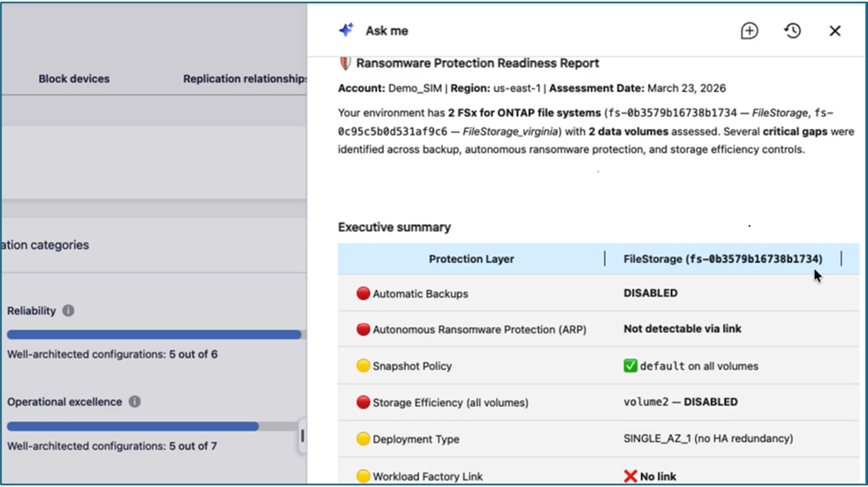Viewport: 868px width, 487px height.
Task: Click red X icon beside No link
Action: pos(630,476)
